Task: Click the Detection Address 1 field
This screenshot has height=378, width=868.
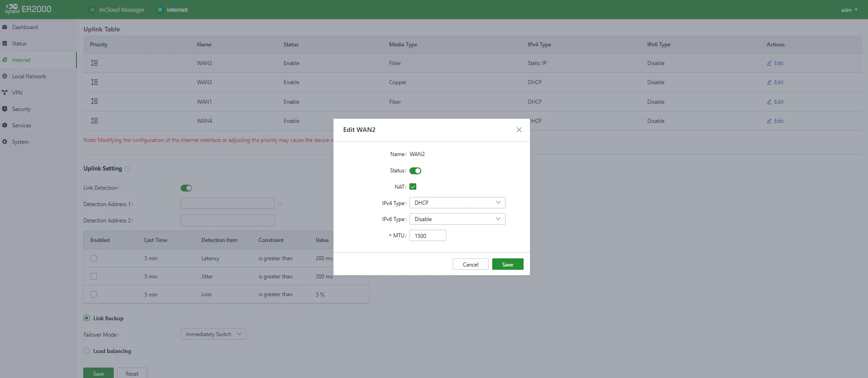Action: [x=227, y=204]
